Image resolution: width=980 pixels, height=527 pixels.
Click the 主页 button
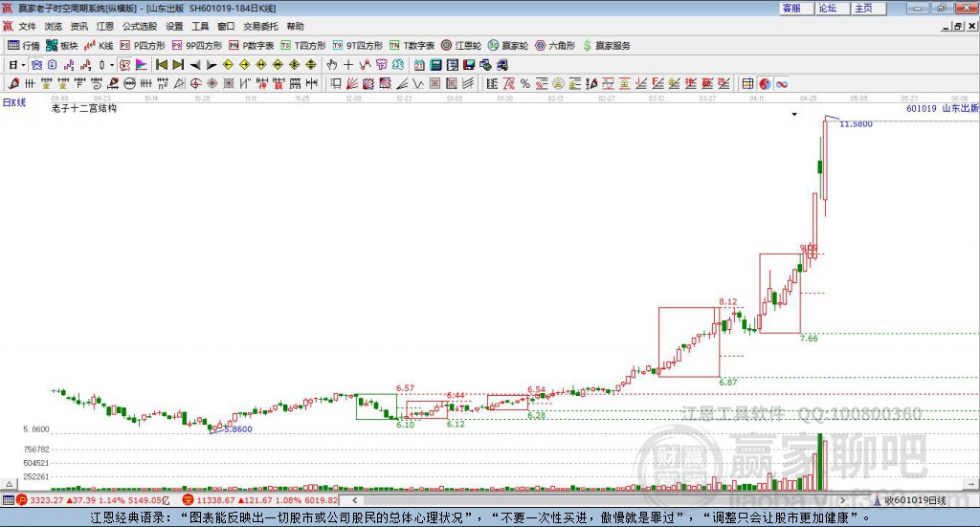pos(869,8)
